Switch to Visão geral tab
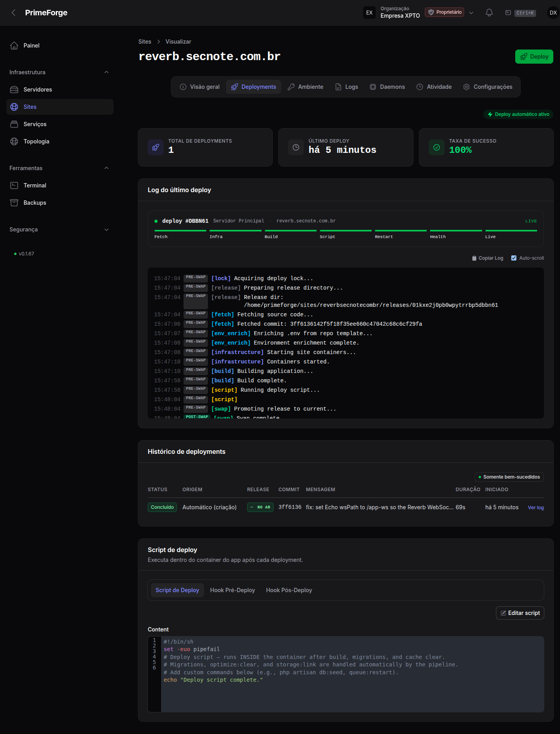 pos(200,87)
